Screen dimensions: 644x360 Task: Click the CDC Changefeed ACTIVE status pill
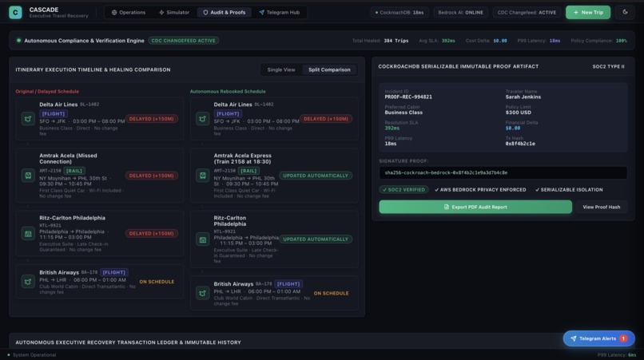[527, 12]
